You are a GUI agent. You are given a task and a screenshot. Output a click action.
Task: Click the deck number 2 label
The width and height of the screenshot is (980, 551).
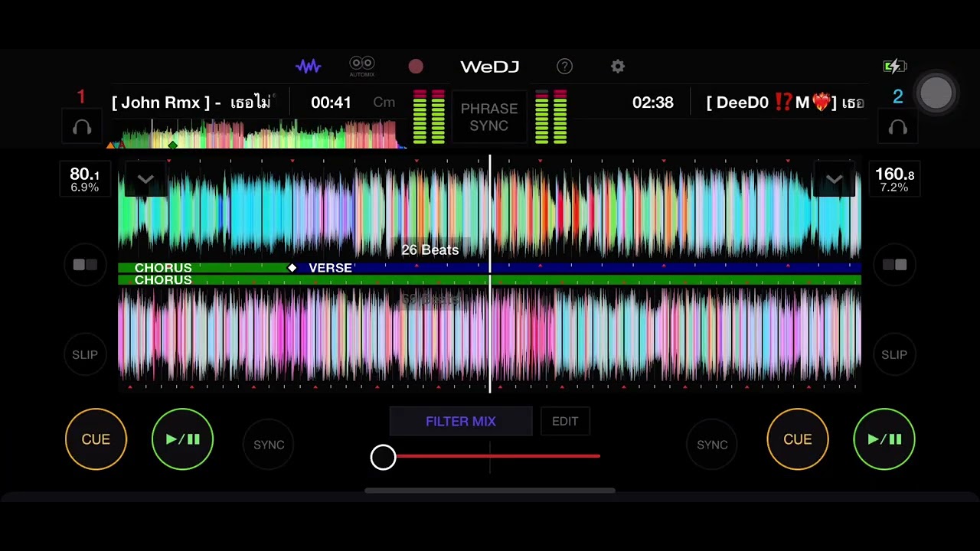898,97
